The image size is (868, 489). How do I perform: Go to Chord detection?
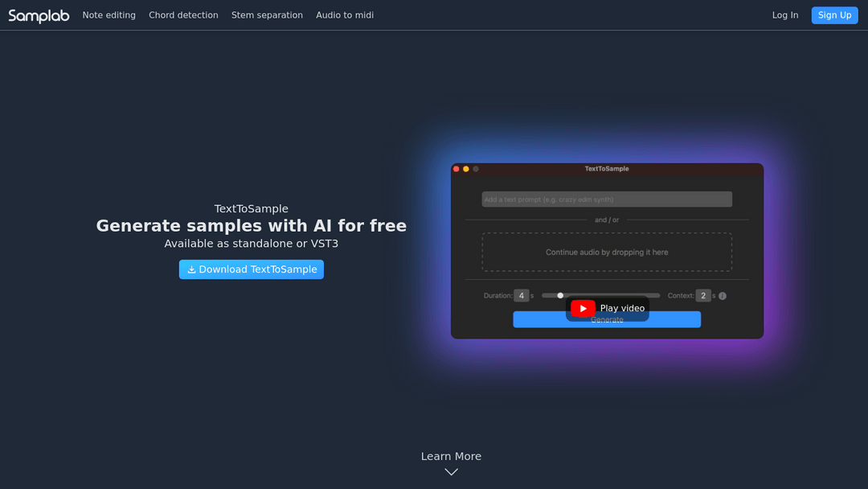tap(183, 15)
